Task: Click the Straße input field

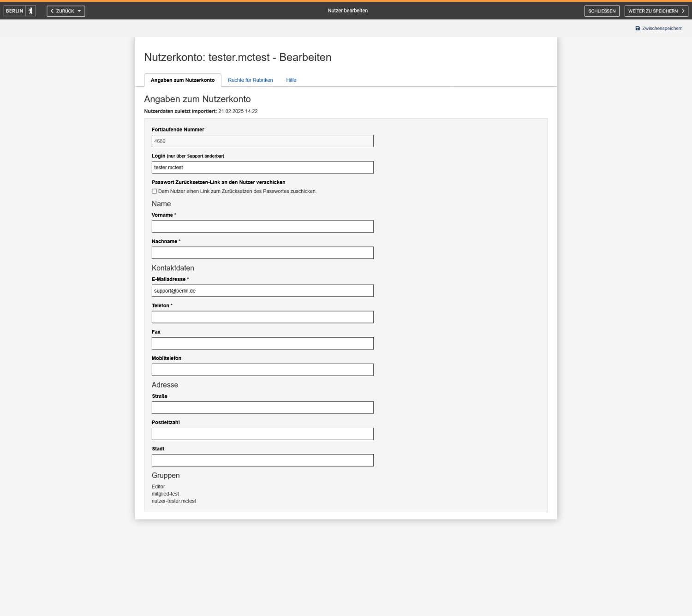Action: 262,407
